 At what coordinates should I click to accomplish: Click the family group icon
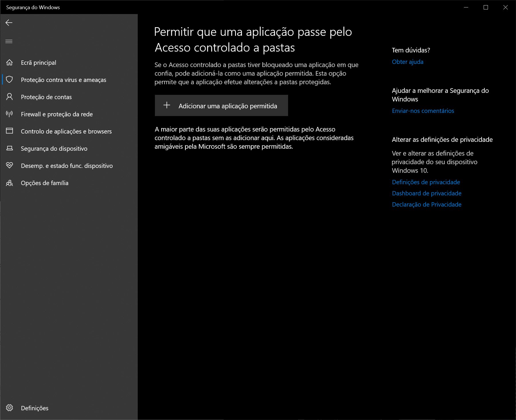(x=9, y=183)
